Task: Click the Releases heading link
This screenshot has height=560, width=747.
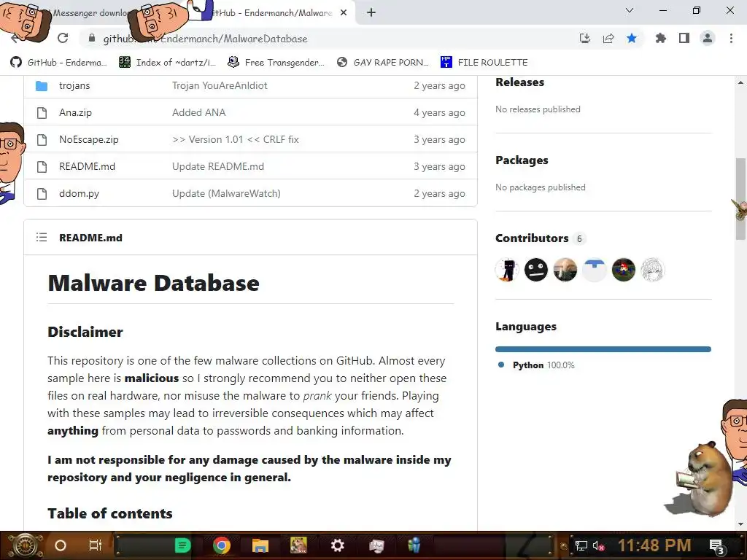Action: 519,82
